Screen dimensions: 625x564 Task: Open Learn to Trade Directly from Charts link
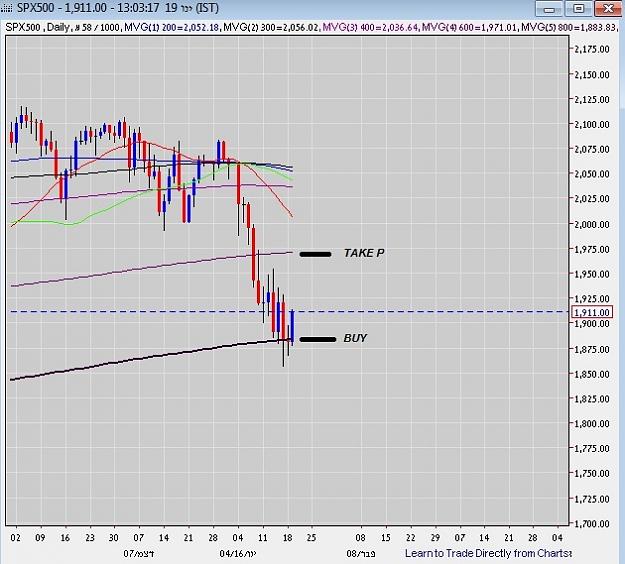pos(488,553)
